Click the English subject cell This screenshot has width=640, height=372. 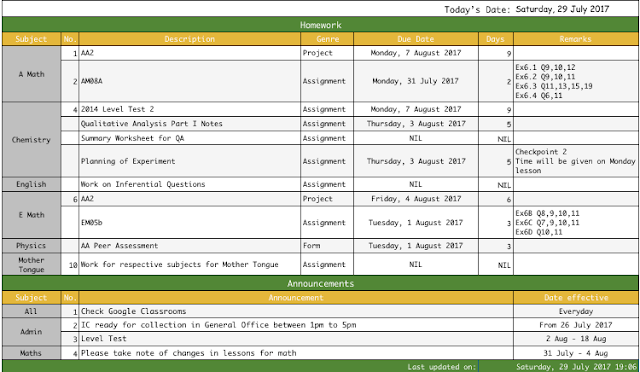[x=31, y=184]
